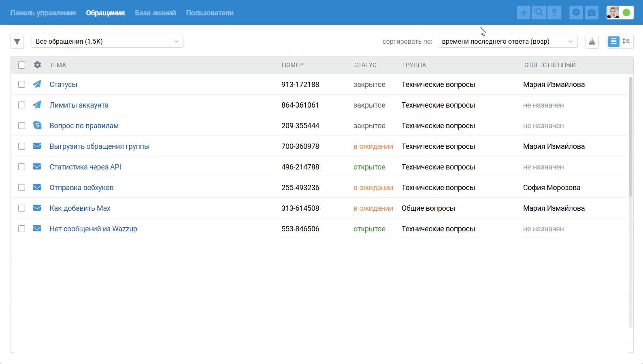Switch to the numbered list view icon
Screen dimensions: 643x364
[x=626, y=41]
